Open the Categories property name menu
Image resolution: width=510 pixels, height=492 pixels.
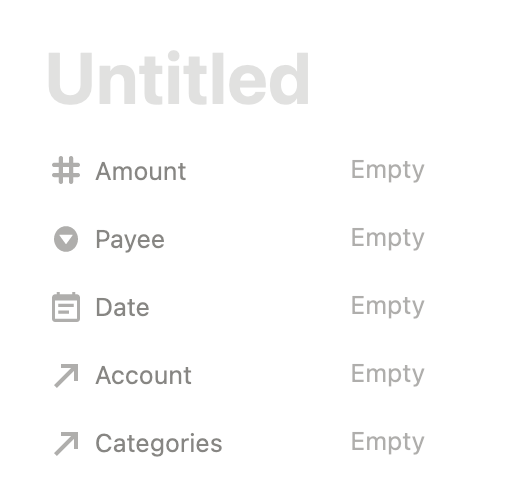[x=159, y=444]
